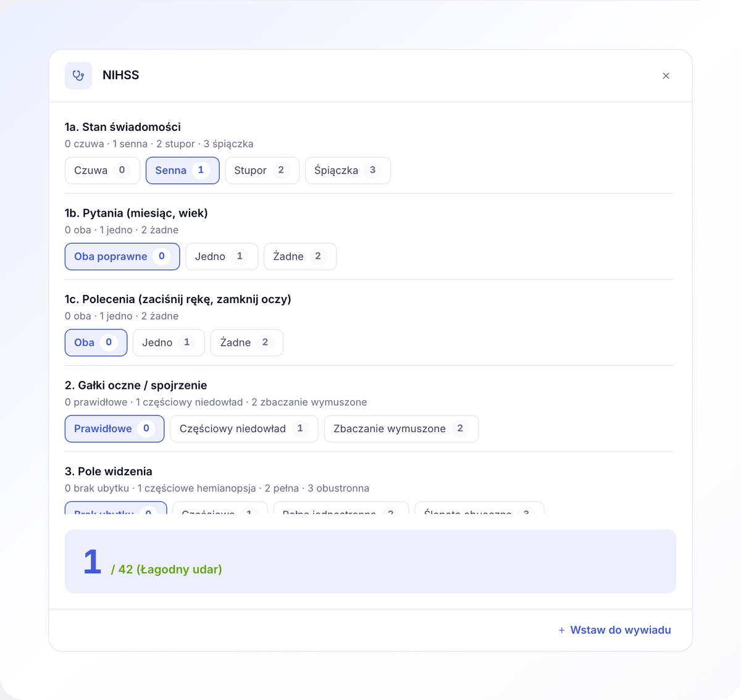The height and width of the screenshot is (700, 741).
Task: Select Częściowy niedowład 1 option
Action: coord(244,428)
